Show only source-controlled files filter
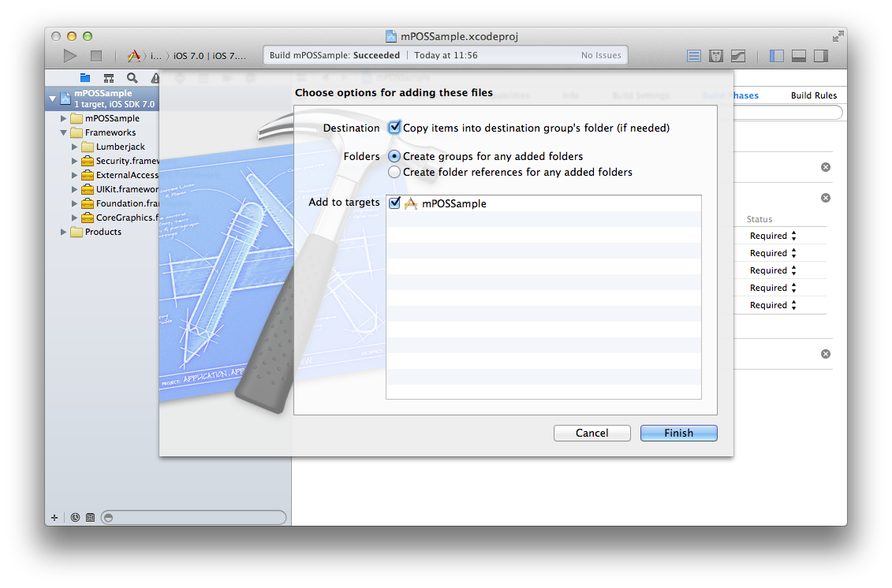Viewport: 892px width, 588px height. (90, 518)
